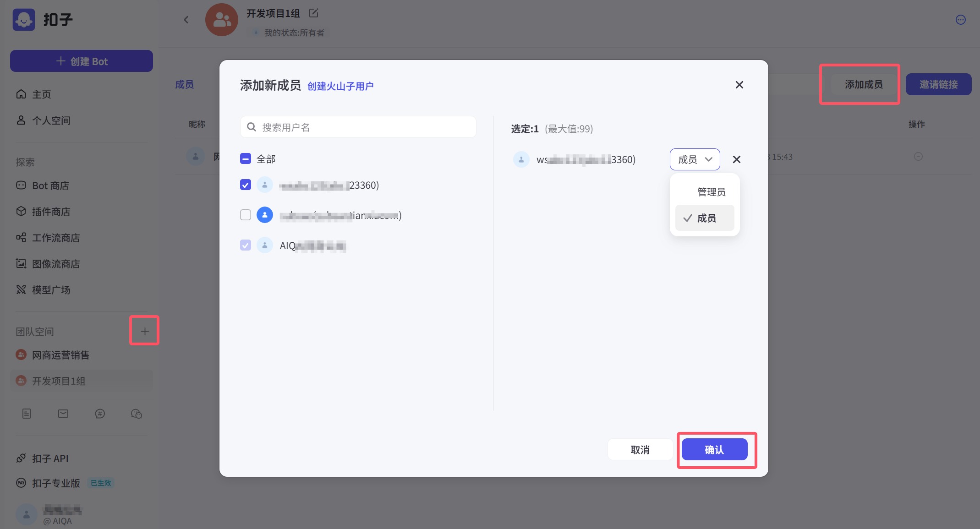Edit the team name 开发项目1组 with the pencil icon

(314, 13)
